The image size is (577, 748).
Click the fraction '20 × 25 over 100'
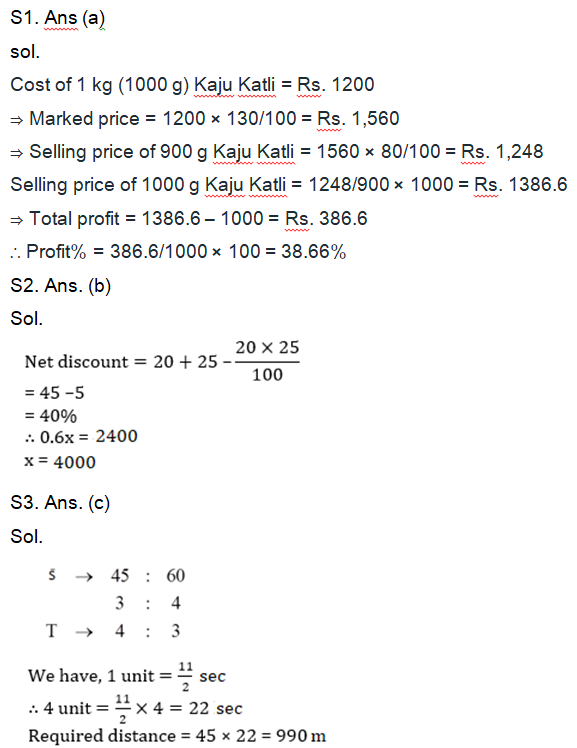pos(267,361)
